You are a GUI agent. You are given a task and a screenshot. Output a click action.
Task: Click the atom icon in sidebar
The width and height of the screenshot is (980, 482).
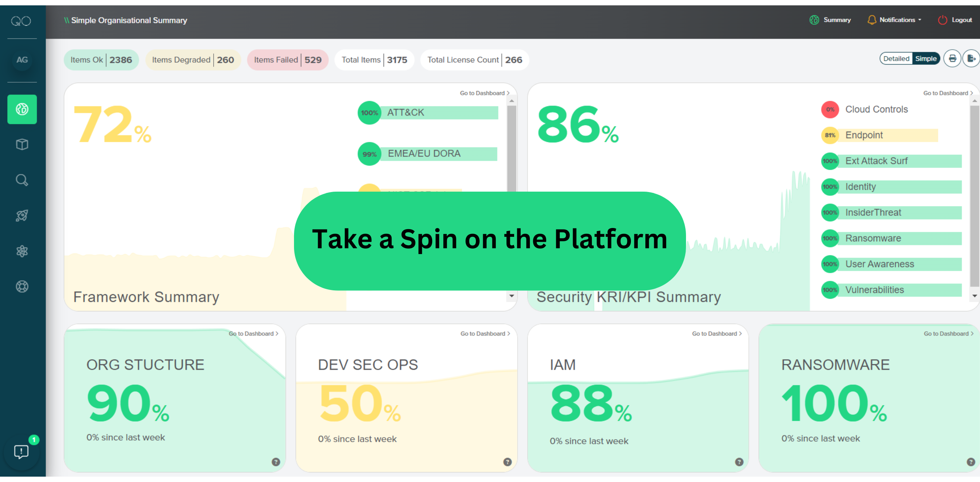tap(22, 251)
